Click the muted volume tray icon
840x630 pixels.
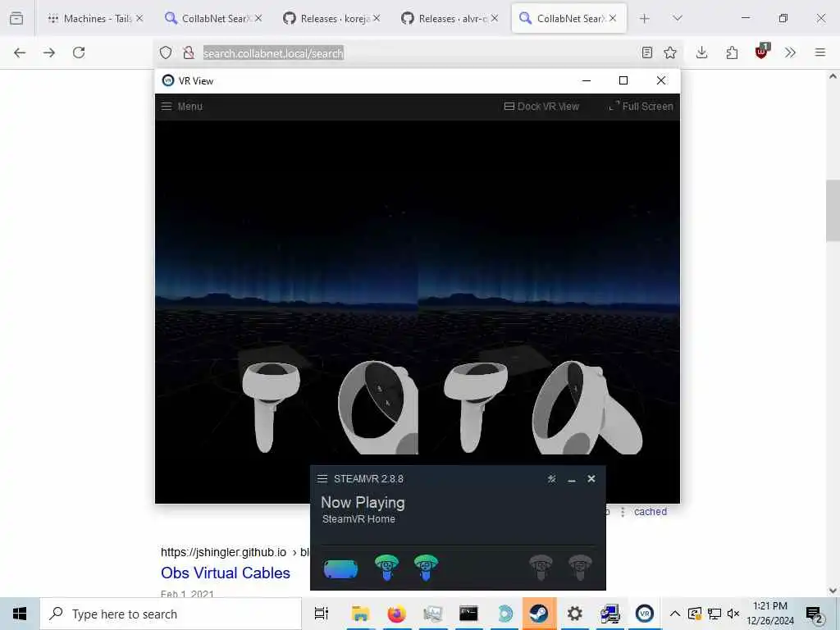coord(733,614)
